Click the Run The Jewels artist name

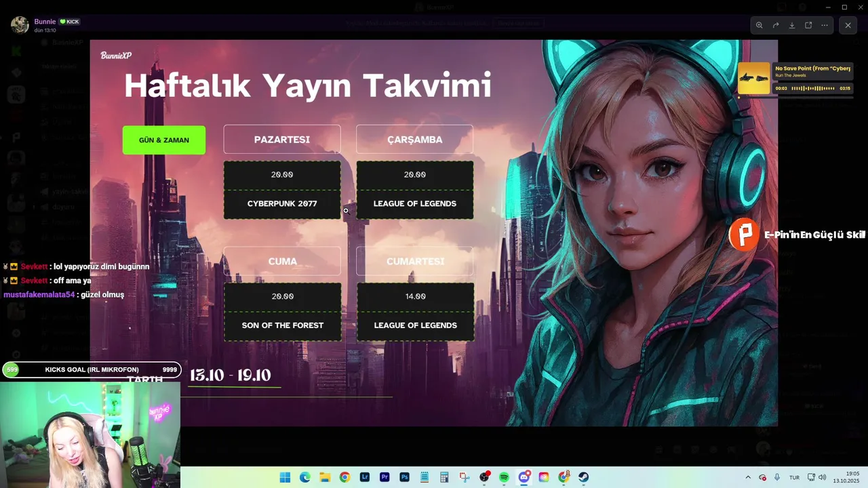791,75
